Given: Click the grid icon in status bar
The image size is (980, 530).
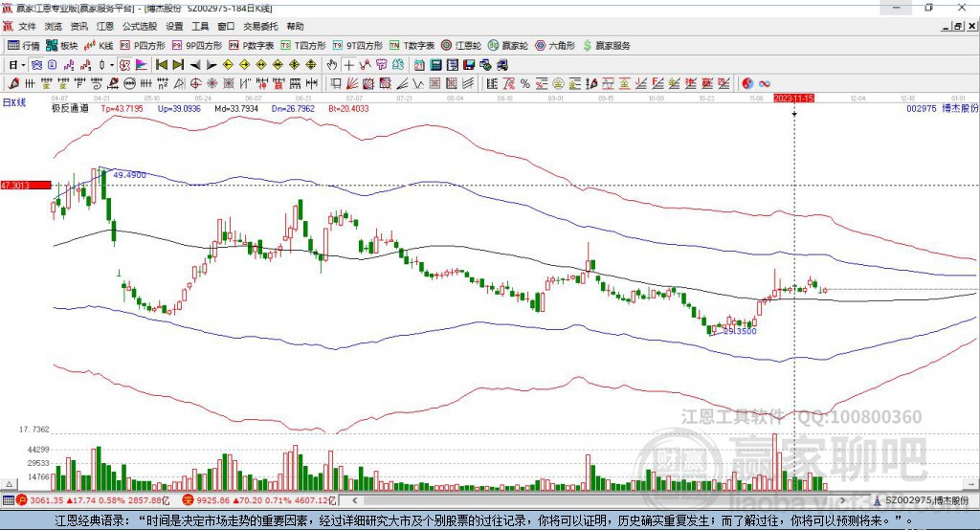Looking at the screenshot, I should 8,500.
